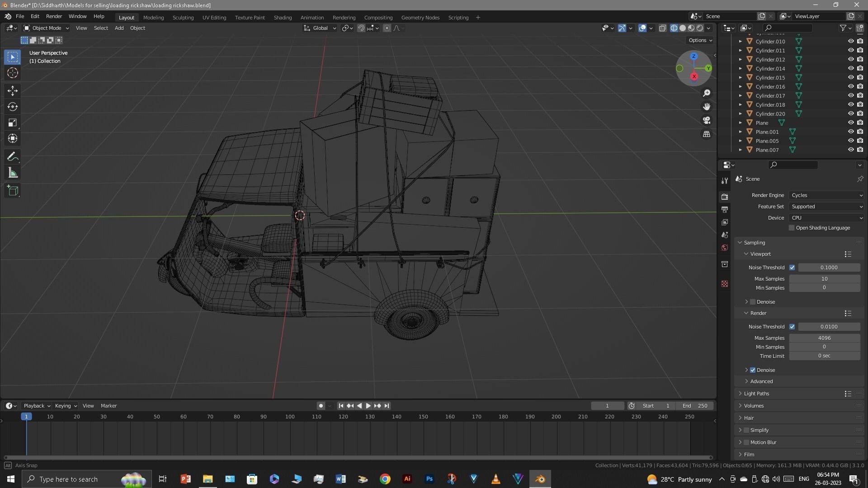The image size is (868, 488).
Task: Open the Feature Set dropdown
Action: [x=826, y=206]
